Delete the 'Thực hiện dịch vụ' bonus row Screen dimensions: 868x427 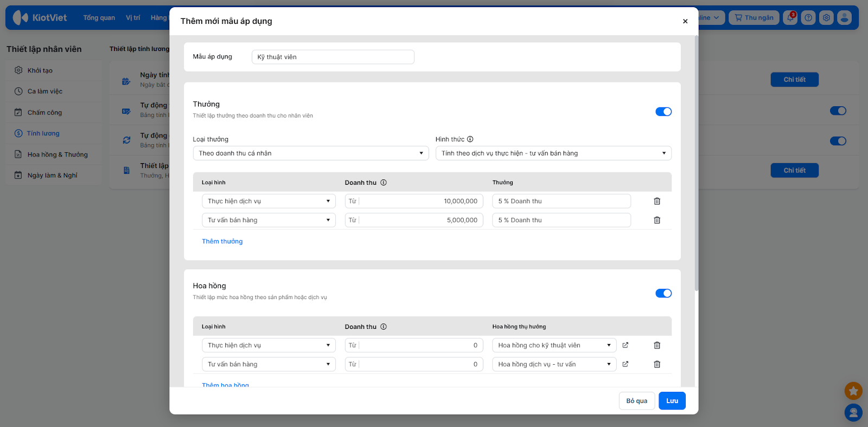tap(657, 201)
